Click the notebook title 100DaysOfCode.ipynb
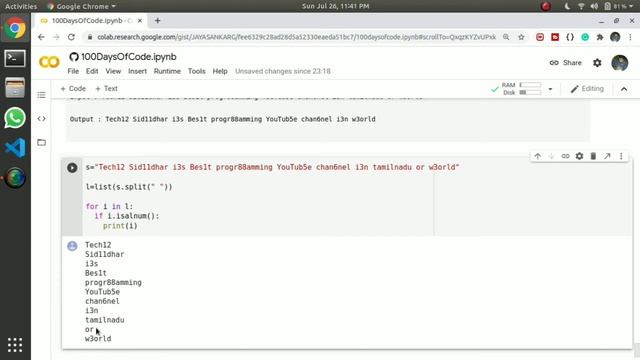 click(129, 57)
